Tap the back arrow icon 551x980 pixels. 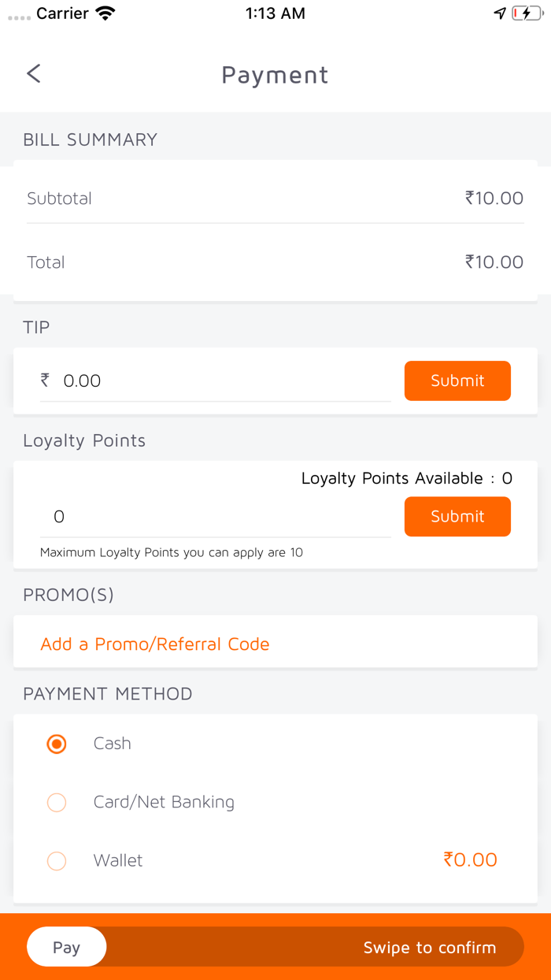pyautogui.click(x=33, y=74)
